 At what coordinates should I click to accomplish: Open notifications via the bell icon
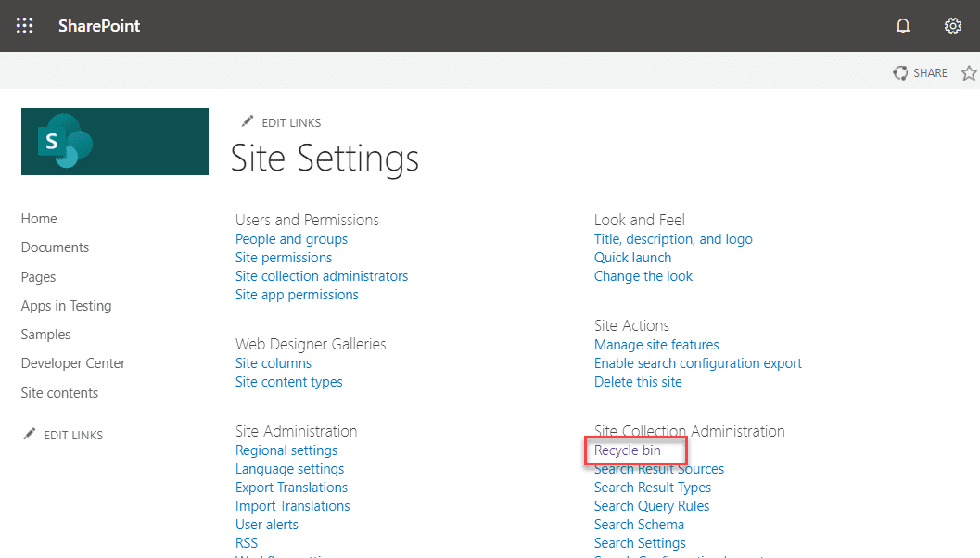pyautogui.click(x=902, y=25)
